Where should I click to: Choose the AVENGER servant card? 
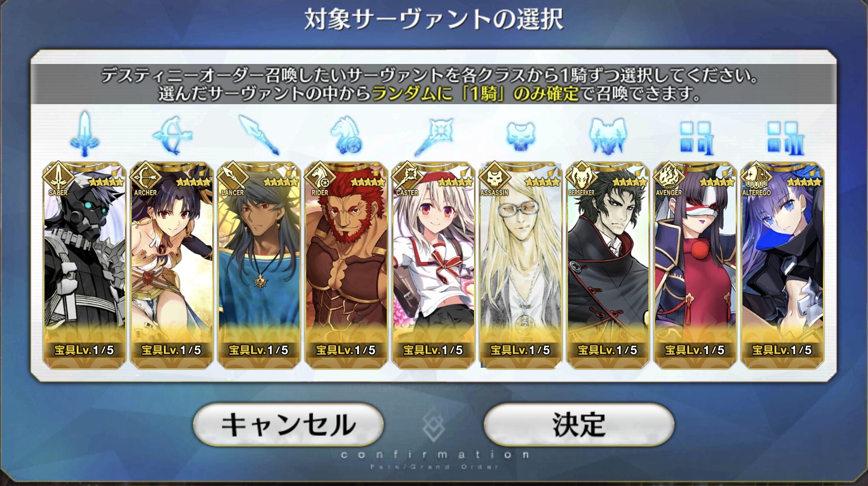695,265
